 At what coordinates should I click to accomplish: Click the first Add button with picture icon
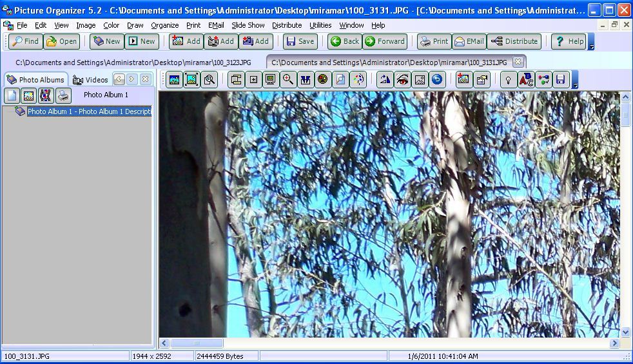click(186, 41)
